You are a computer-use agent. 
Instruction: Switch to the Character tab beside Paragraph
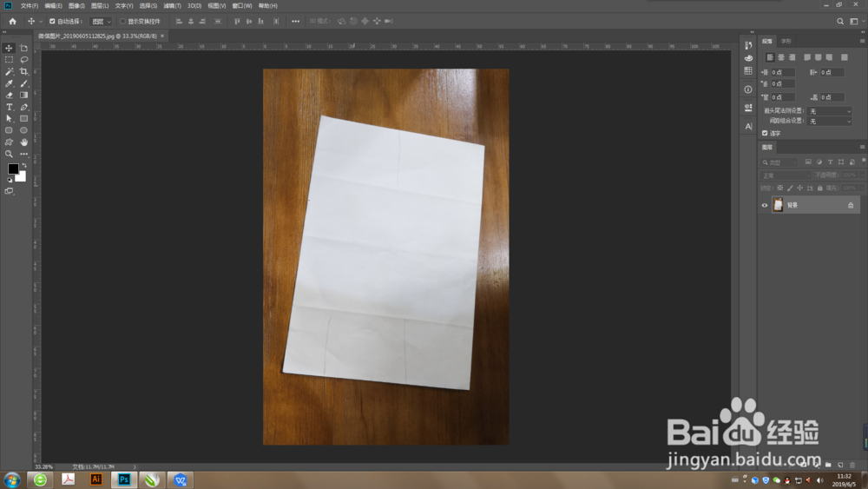point(786,42)
